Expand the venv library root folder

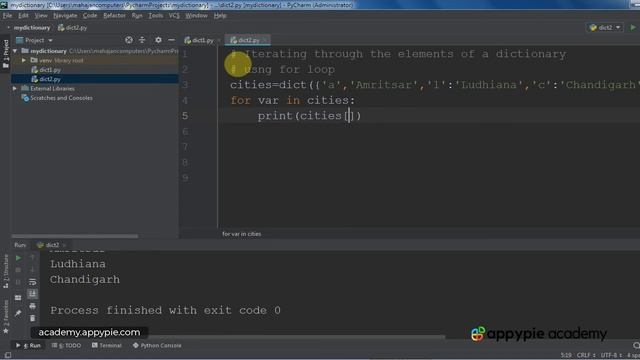[x=24, y=60]
